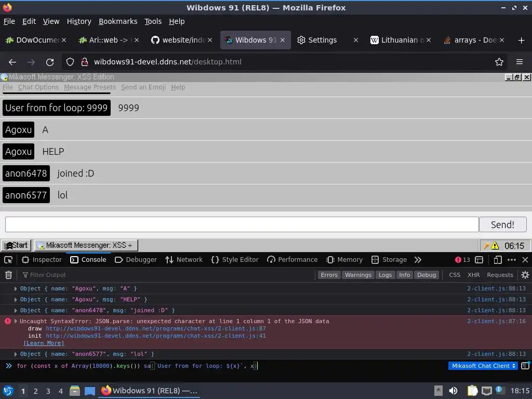This screenshot has height=399, width=532.
Task: Expand the anon6478 object log
Action: tap(15, 311)
